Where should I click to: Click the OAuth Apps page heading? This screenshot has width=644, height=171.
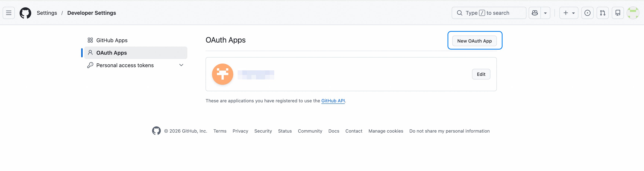[x=225, y=40]
